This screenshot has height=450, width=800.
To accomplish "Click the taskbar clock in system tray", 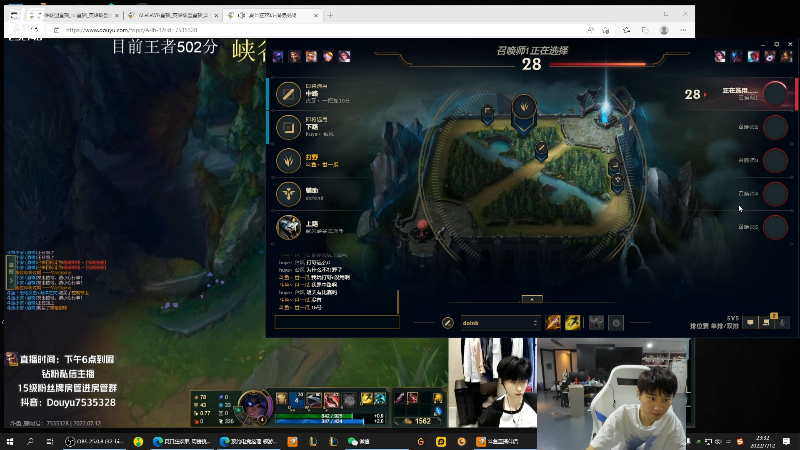I will pyautogui.click(x=763, y=441).
